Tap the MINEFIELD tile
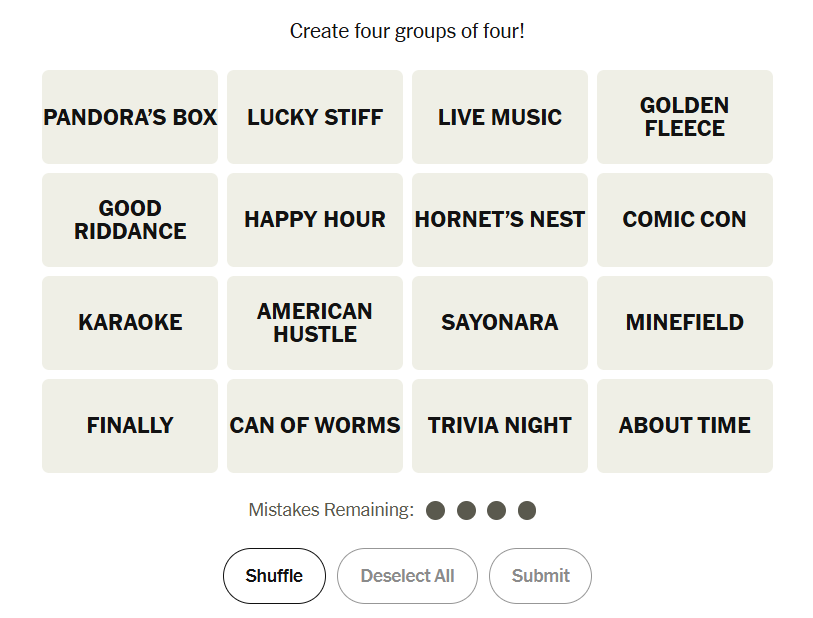Image resolution: width=813 pixels, height=618 pixels. click(685, 323)
